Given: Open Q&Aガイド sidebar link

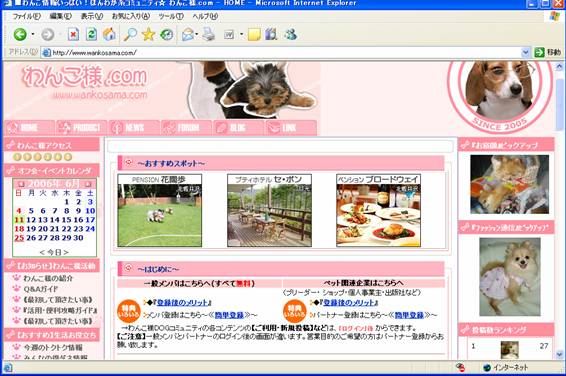Looking at the screenshot, I should [40, 289].
